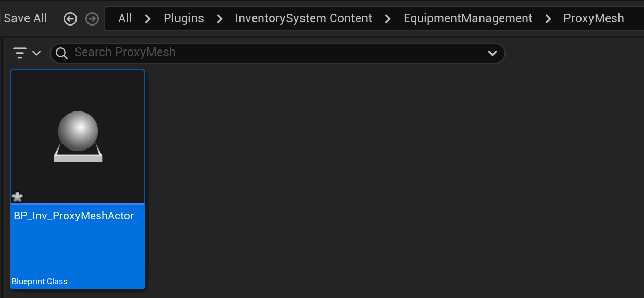Select the ProxyMesh breadcrumb

[594, 19]
